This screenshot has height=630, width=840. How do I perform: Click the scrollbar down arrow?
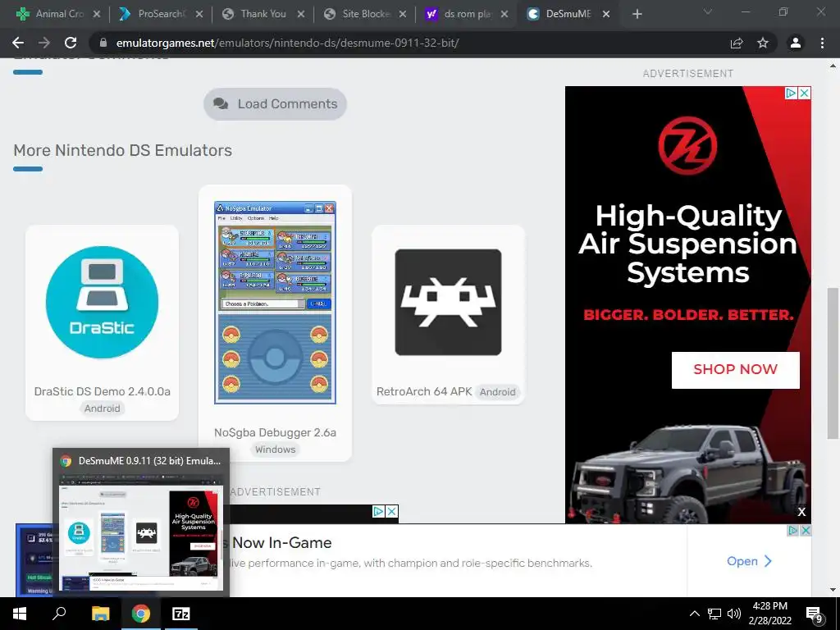coord(833,589)
